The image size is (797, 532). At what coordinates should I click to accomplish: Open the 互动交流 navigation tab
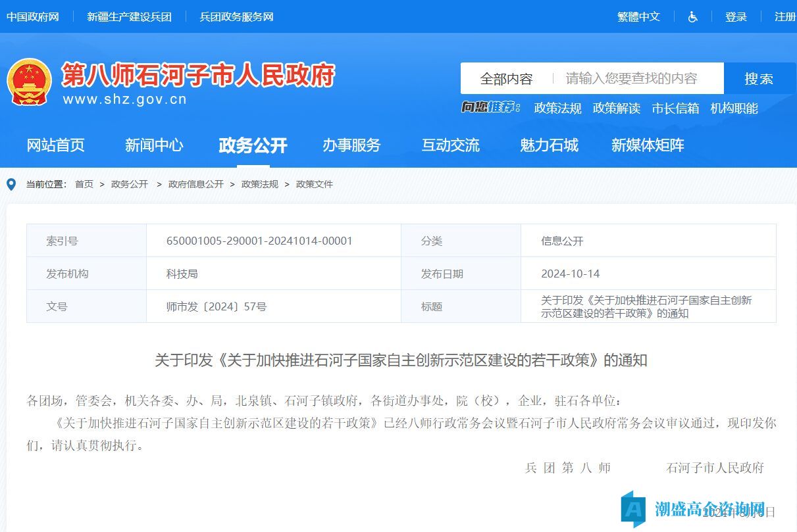(450, 145)
